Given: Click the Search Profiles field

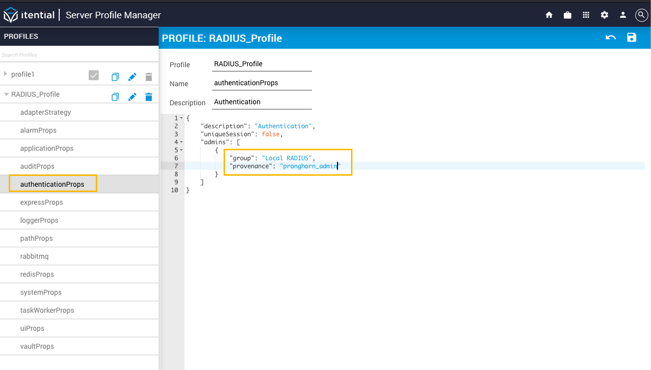Looking at the screenshot, I should click(79, 55).
